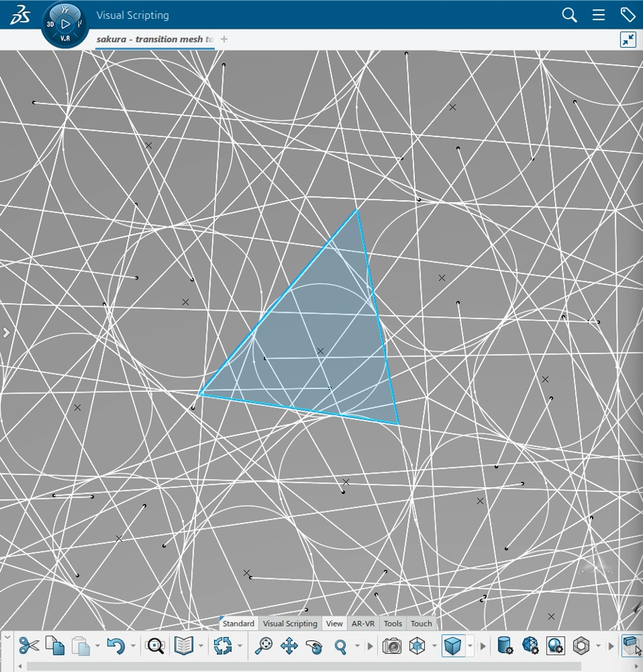The image size is (643, 672).
Task: Open the book documentation icon
Action: pos(184,645)
